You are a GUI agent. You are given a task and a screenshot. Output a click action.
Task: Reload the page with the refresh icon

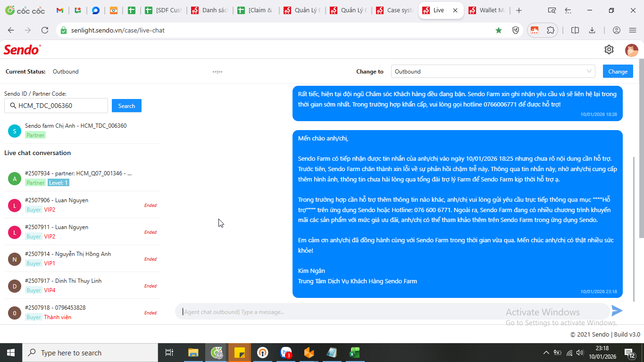45,30
